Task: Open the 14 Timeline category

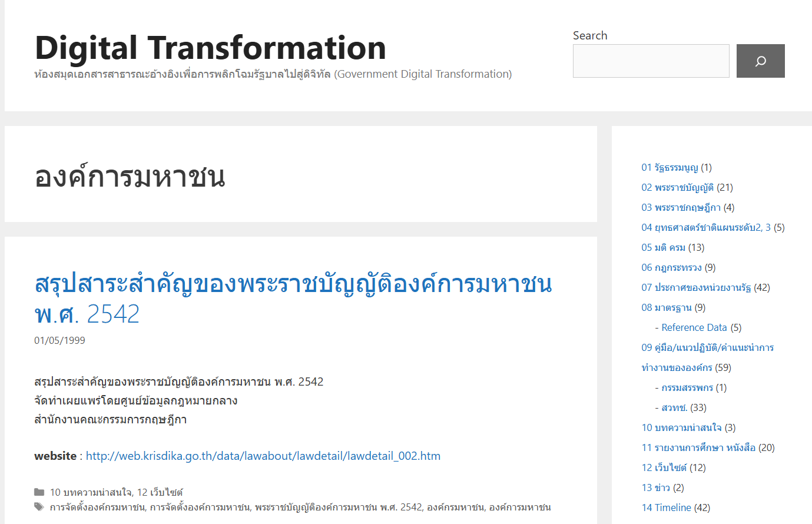Action: (x=666, y=508)
